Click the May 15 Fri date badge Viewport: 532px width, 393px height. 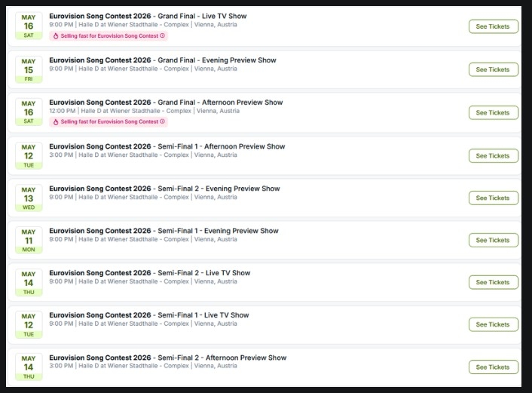click(29, 69)
